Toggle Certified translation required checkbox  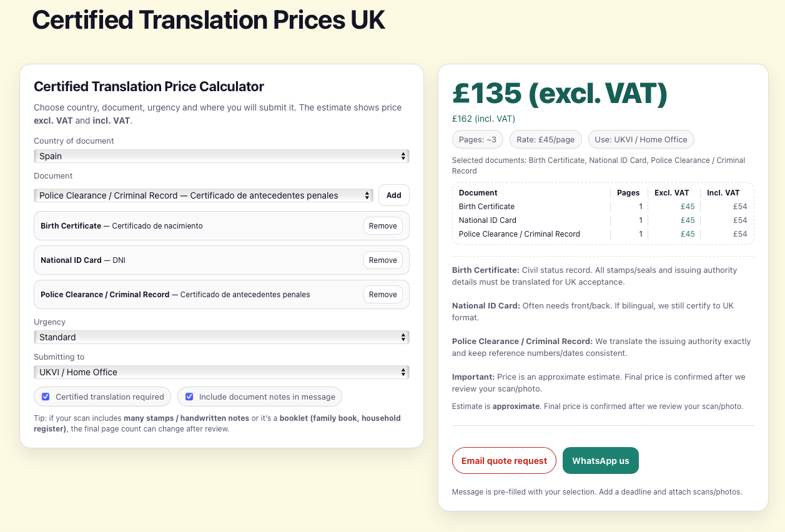coord(46,397)
